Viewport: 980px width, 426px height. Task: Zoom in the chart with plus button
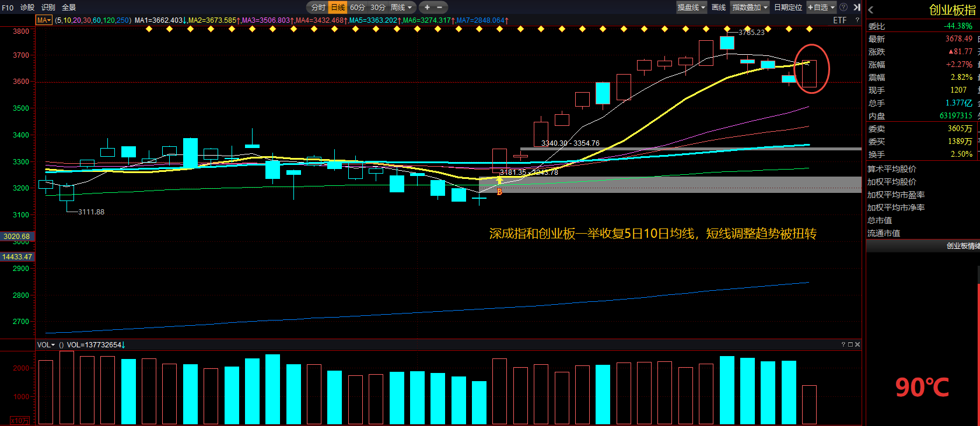pyautogui.click(x=427, y=8)
